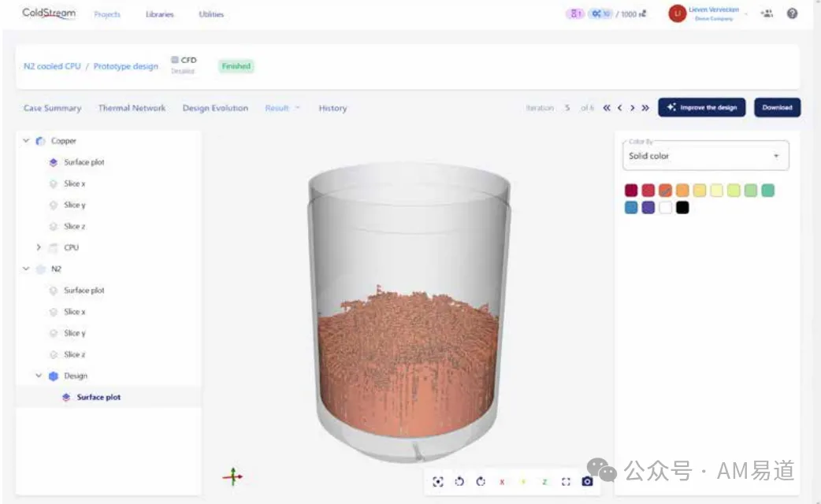821x504 pixels.
Task: Align view to the X axis
Action: point(502,482)
